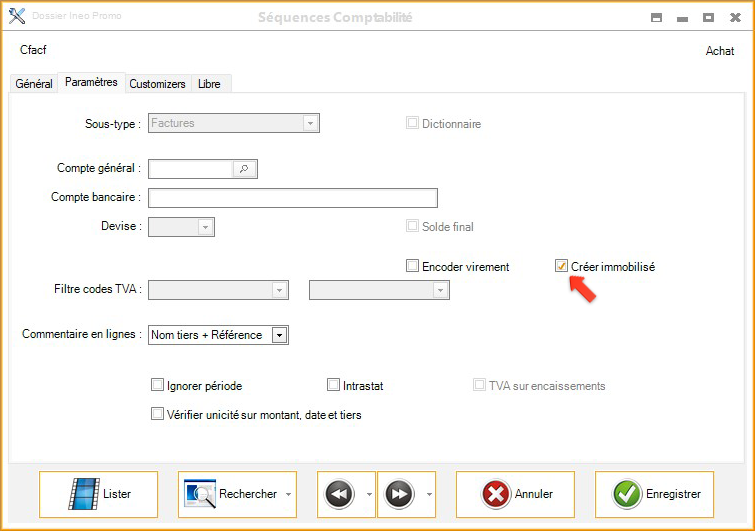This screenshot has width=755, height=531.
Task: Click the green check Enregistrer button
Action: click(655, 494)
